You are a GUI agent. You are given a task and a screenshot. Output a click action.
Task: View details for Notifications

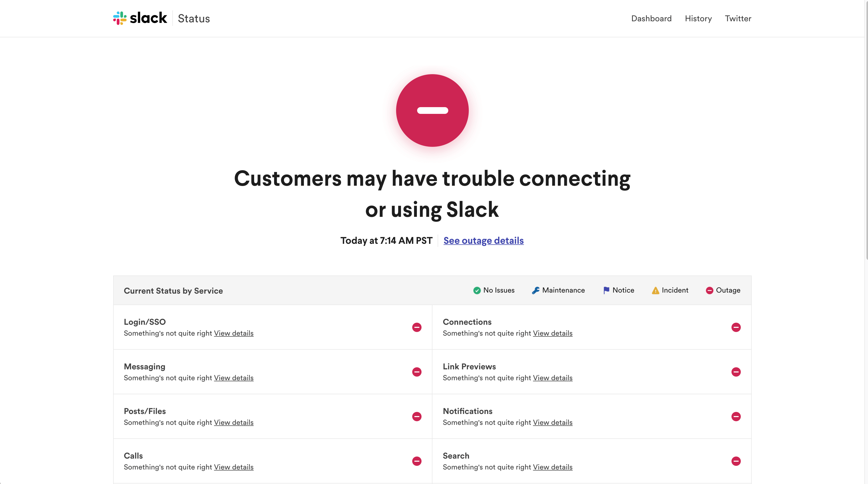pyautogui.click(x=553, y=422)
